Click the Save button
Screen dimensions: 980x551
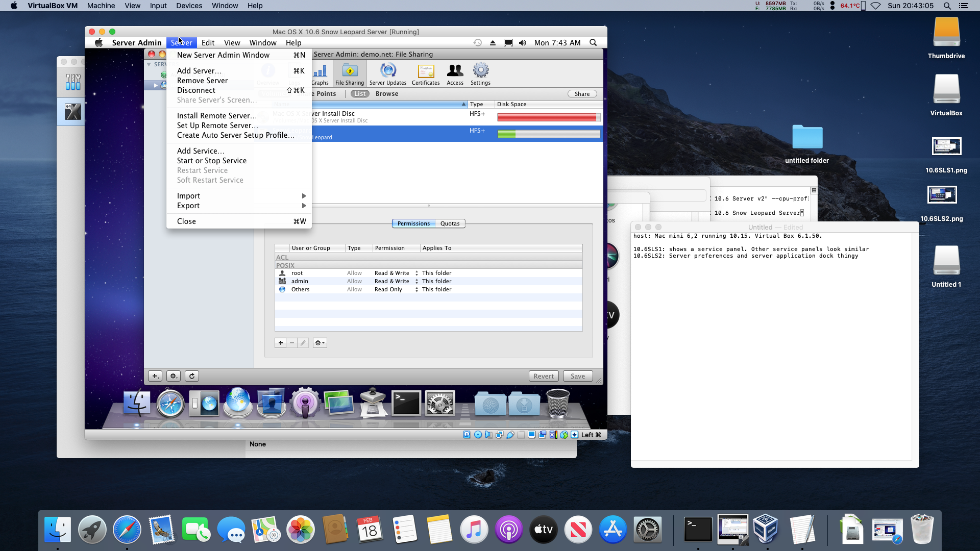coord(578,376)
